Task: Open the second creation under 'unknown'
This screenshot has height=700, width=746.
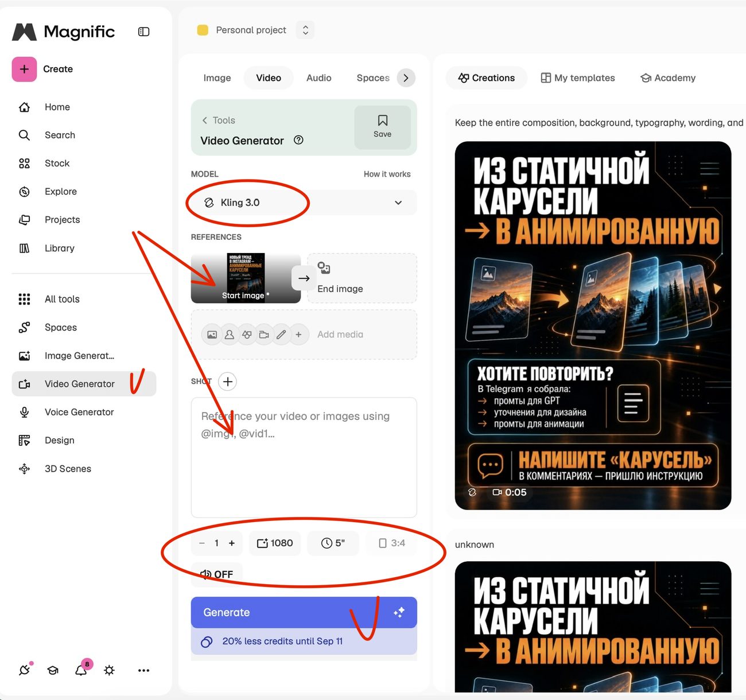Action: click(x=593, y=627)
